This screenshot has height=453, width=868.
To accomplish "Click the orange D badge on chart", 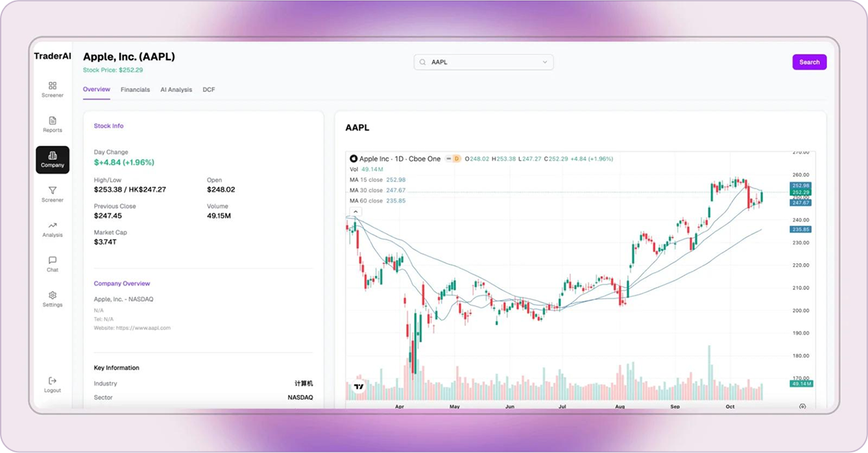I will click(457, 159).
